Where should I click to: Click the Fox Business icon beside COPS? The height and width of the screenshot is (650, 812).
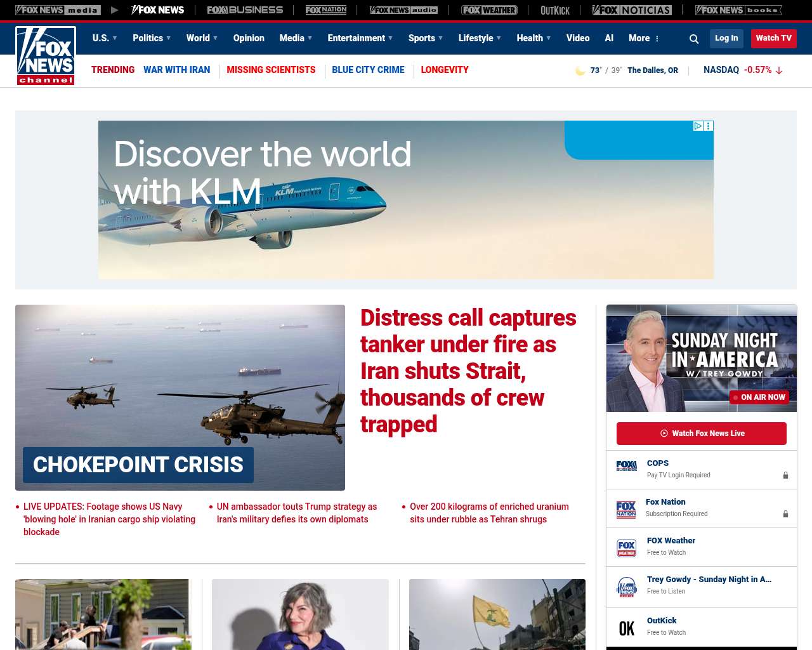(x=626, y=466)
